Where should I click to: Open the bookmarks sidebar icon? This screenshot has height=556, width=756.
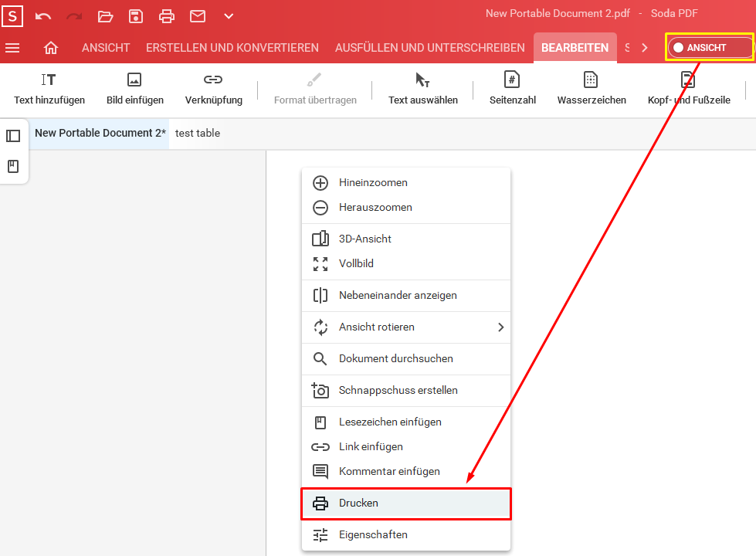(13, 166)
